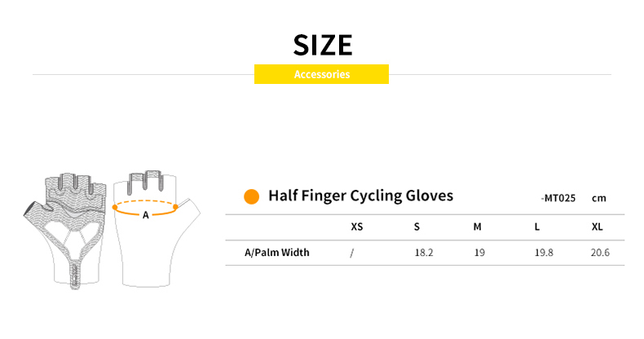Click the right orange measurement dot
The width and height of the screenshot is (644, 339).
[x=175, y=208]
